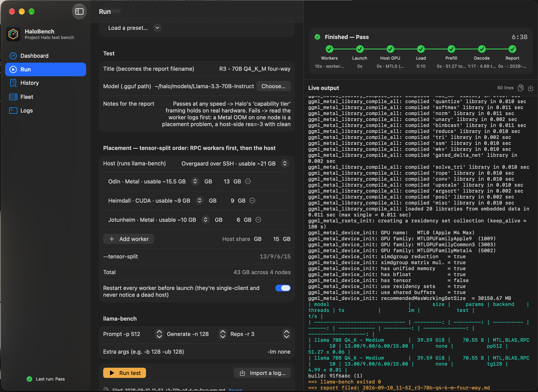Open the Logs section

(x=46, y=111)
